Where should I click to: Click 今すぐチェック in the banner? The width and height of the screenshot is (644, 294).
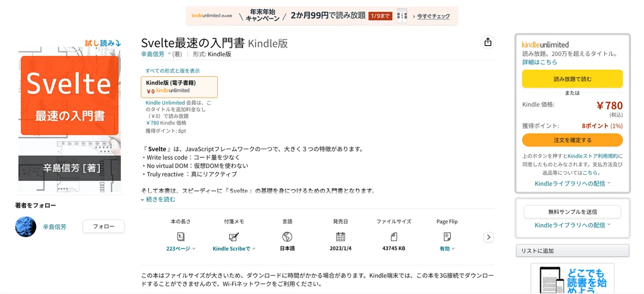click(433, 17)
